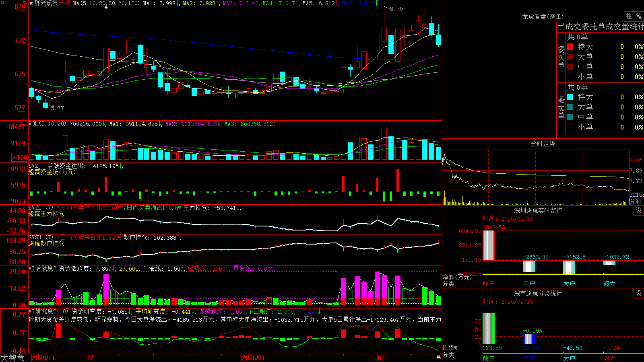Click the MA(5,10,20,30,60,120) indicator label
644x362 pixels.
(x=106, y=3)
